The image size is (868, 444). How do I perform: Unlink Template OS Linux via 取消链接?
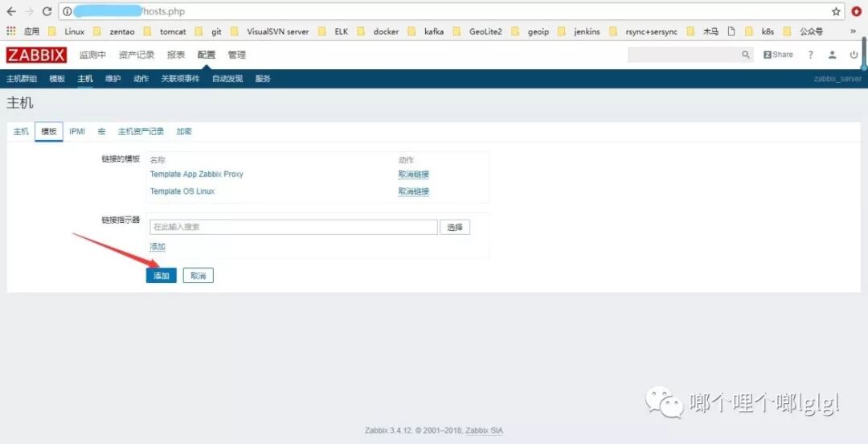pyautogui.click(x=414, y=191)
